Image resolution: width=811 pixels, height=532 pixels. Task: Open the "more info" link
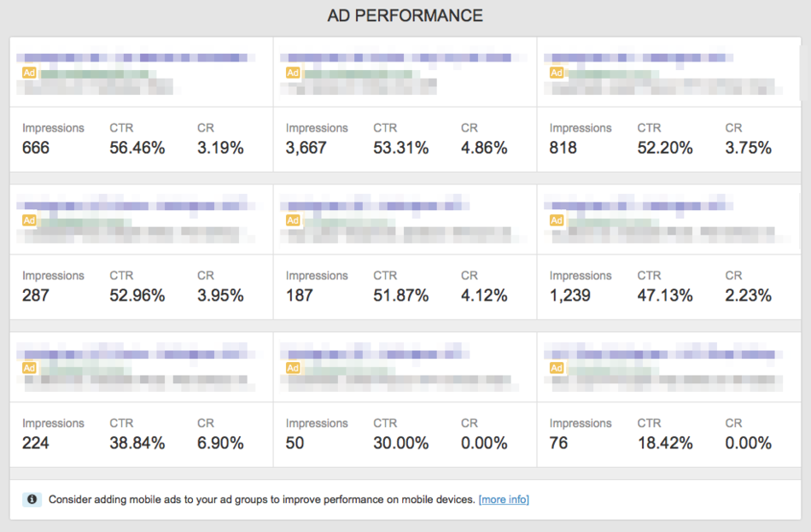pyautogui.click(x=504, y=500)
